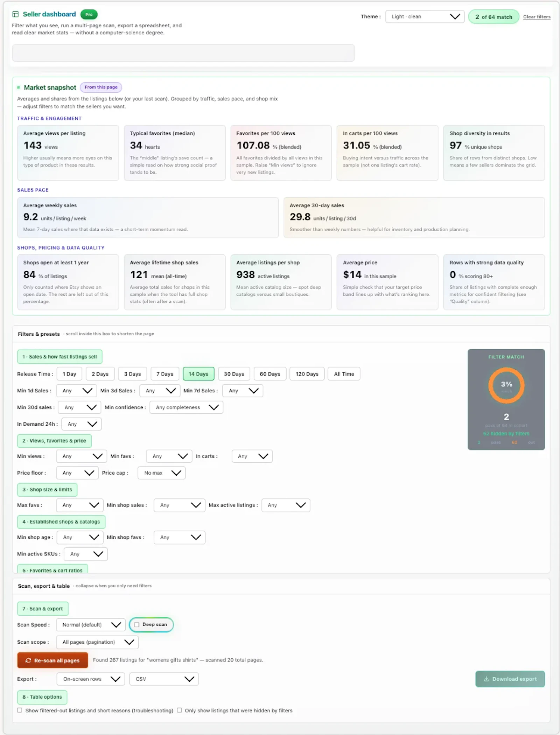Viewport: 560px width, 735px height.
Task: Open Min favs dropdown
Action: click(169, 456)
